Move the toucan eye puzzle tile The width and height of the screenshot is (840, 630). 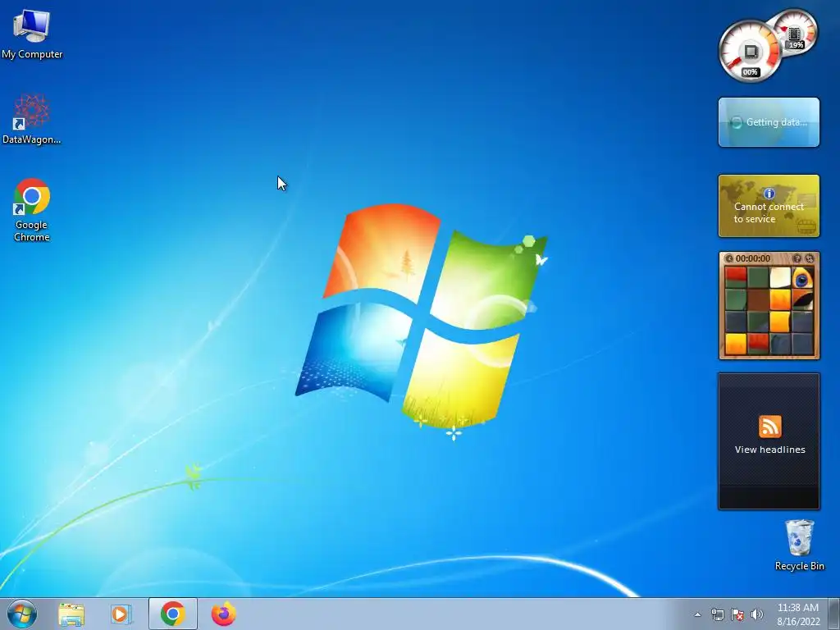pyautogui.click(x=802, y=278)
